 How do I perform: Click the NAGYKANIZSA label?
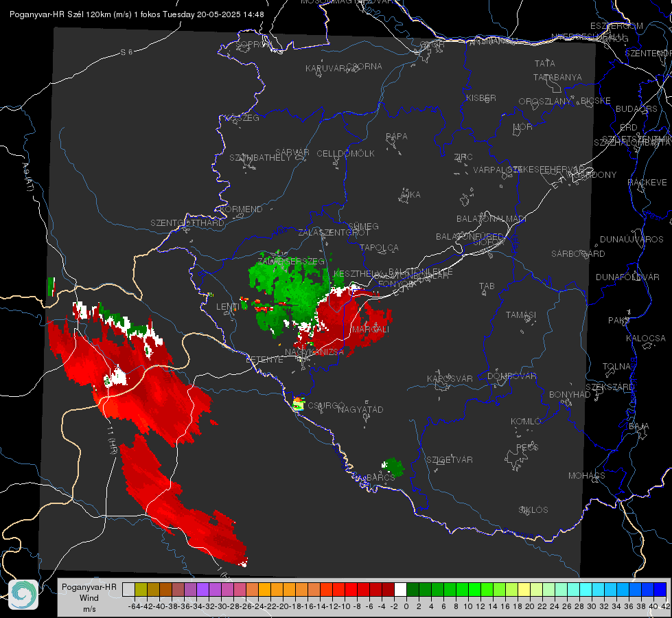[314, 352]
